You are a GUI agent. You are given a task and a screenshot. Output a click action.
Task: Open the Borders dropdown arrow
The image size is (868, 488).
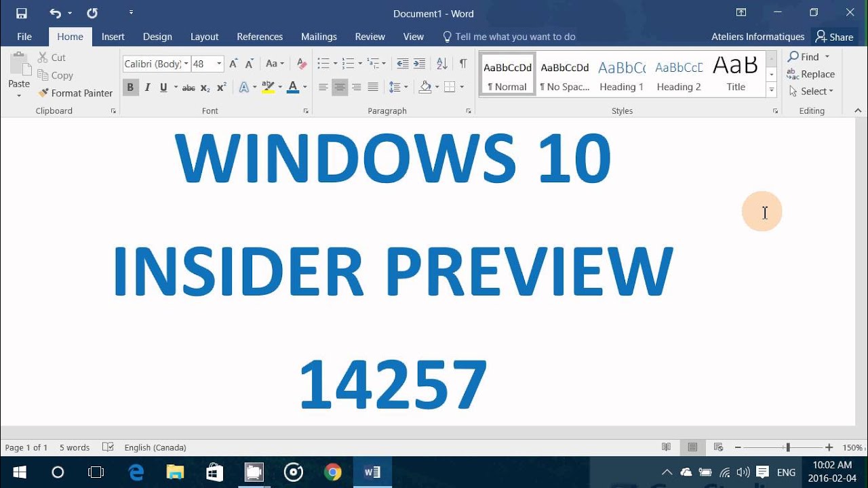click(462, 87)
